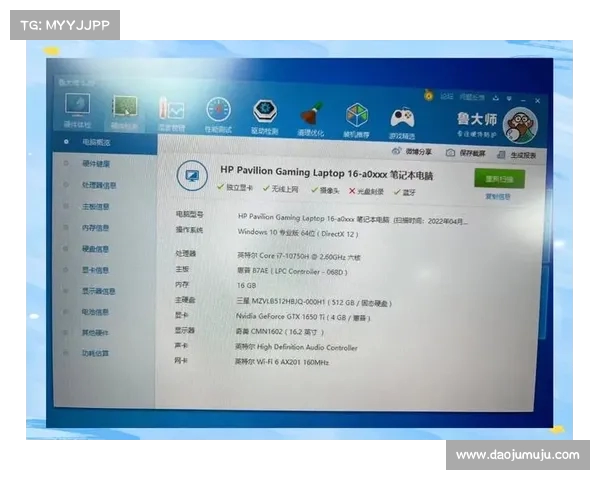Open 功耗估算 in the sidebar

pos(95,353)
